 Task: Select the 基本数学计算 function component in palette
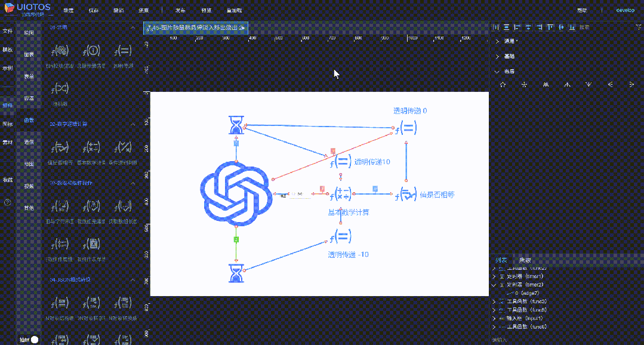pyautogui.click(x=91, y=147)
